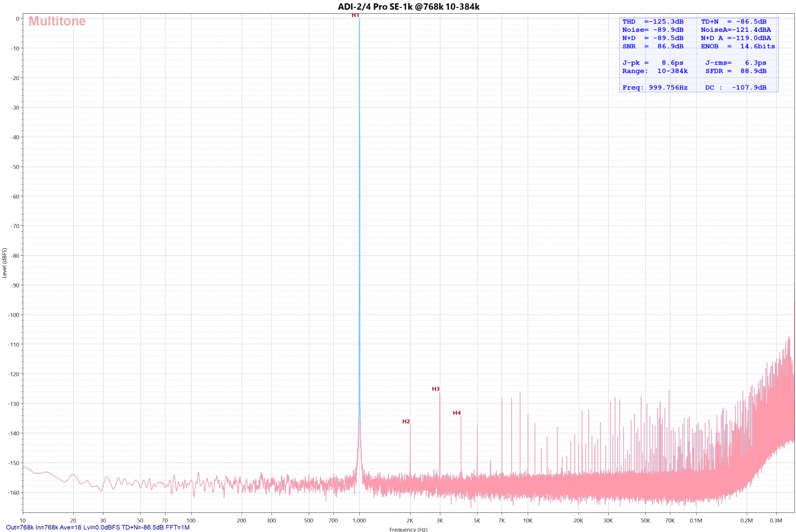Select the H4 harmonic marker label
796x532 pixels.
(457, 413)
